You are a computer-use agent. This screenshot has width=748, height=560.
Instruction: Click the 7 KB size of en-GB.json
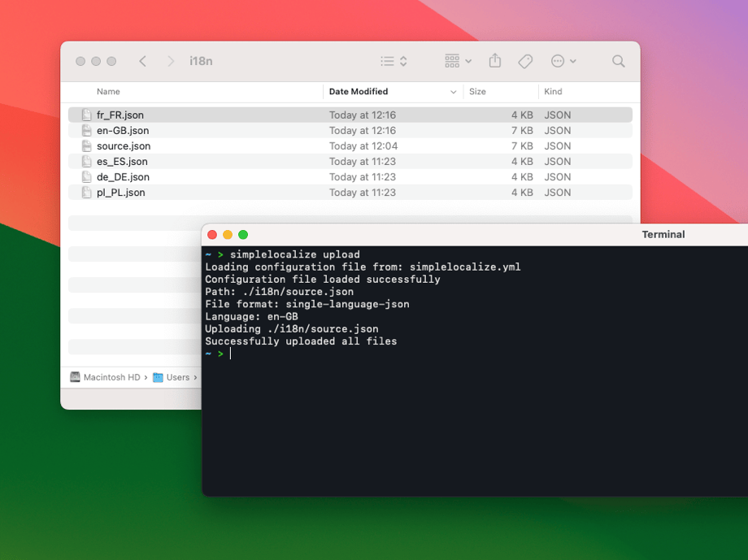522,130
